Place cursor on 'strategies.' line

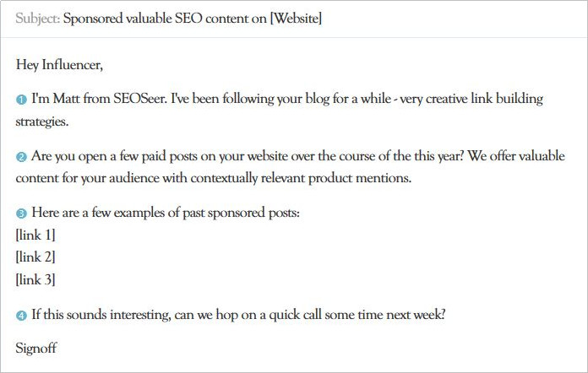pyautogui.click(x=42, y=122)
